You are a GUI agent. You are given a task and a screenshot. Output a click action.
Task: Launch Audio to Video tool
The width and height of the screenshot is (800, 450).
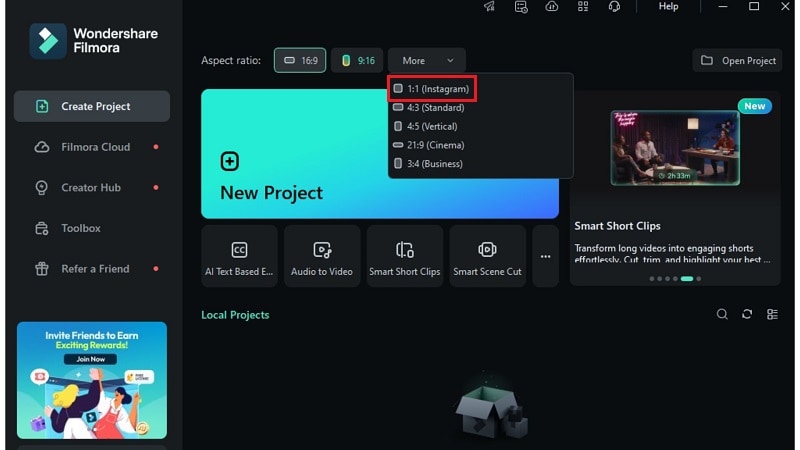(x=322, y=256)
